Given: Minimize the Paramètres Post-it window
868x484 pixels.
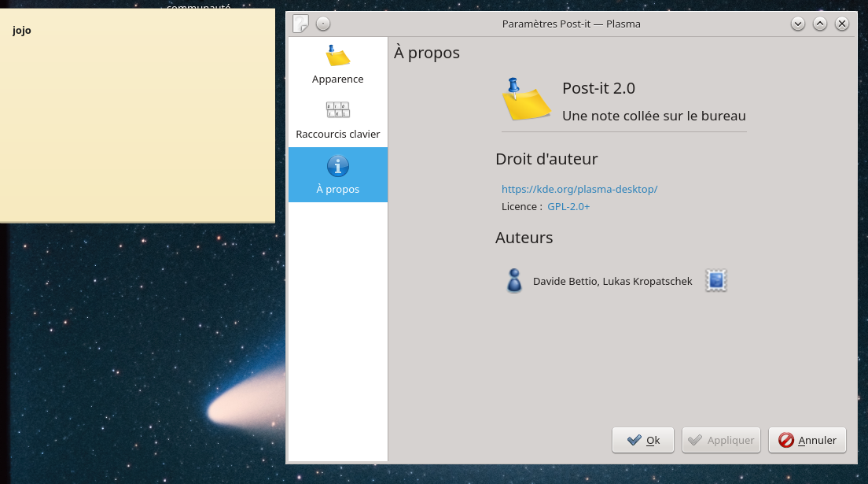Looking at the screenshot, I should [x=798, y=24].
